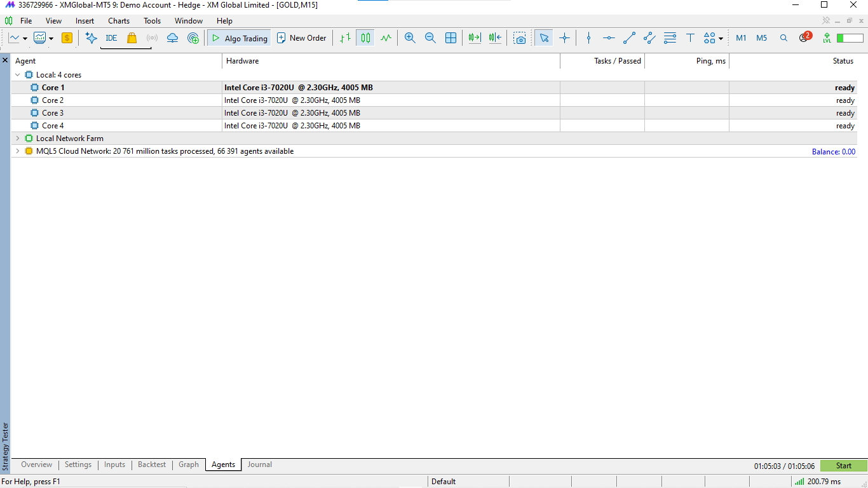Screen dimensions: 868x488
Task: Select the Core 4 agent row
Action: click(x=433, y=126)
